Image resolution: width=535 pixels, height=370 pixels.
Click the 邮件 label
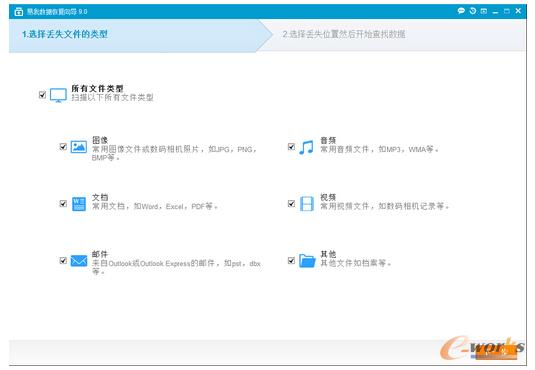[100, 254]
